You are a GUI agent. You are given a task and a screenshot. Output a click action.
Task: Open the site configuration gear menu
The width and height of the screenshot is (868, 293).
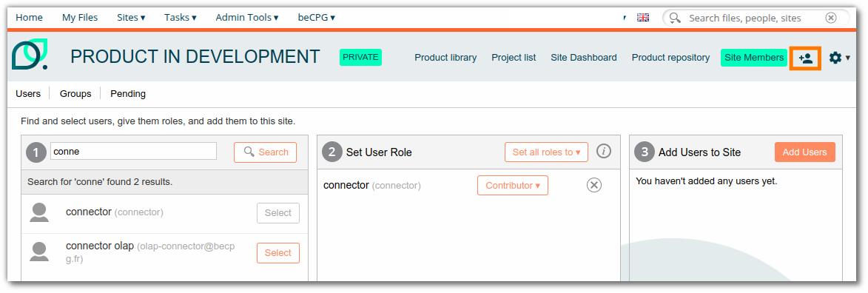click(x=839, y=58)
